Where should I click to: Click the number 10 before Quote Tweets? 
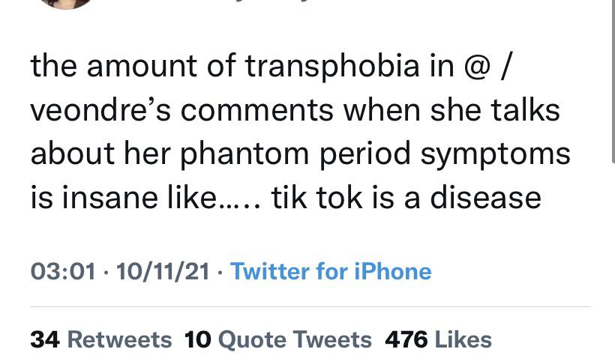[x=196, y=339]
